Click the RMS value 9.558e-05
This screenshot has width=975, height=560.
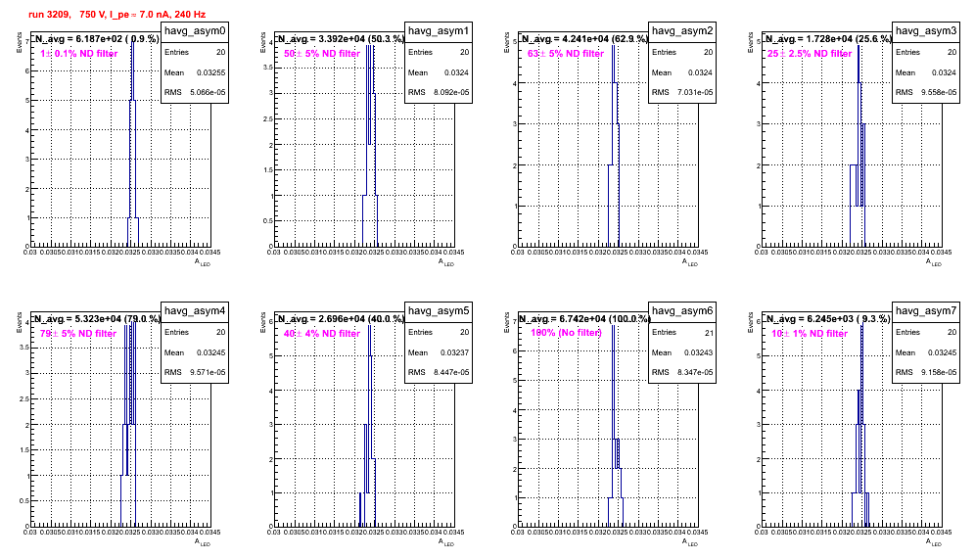click(939, 93)
